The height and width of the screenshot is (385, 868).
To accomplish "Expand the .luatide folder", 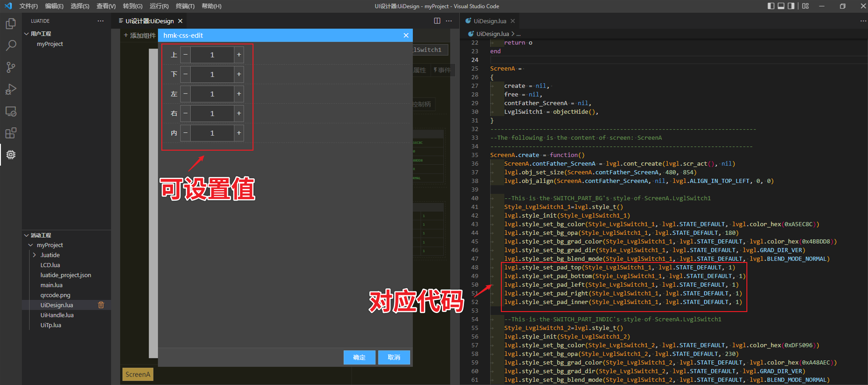I will (34, 255).
